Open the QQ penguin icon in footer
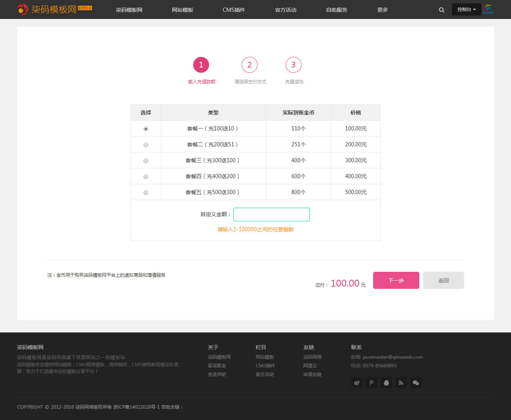 point(386,383)
